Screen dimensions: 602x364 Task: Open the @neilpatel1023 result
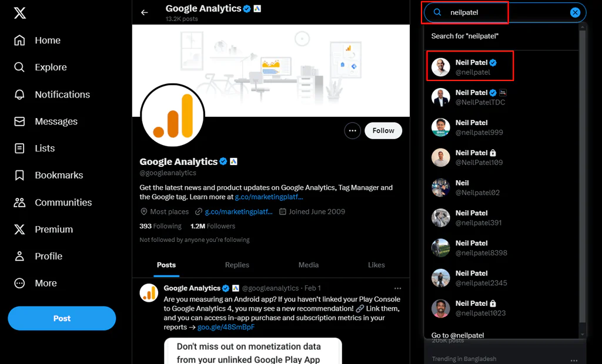[x=501, y=308]
